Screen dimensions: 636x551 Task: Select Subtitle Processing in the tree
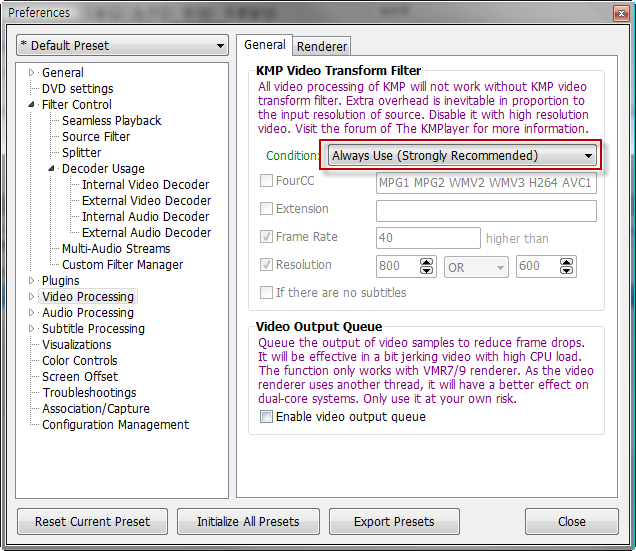point(93,329)
